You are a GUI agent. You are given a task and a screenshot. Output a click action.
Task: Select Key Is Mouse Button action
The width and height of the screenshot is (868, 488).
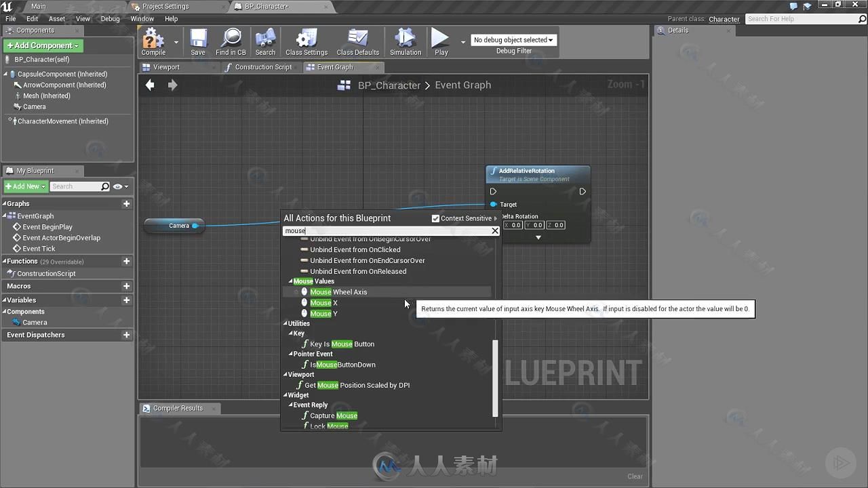342,344
